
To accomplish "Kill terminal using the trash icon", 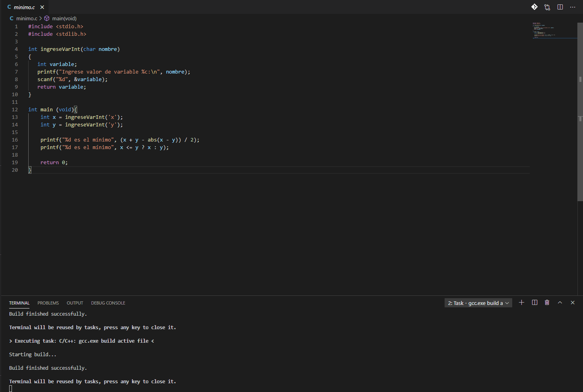I will tap(547, 303).
